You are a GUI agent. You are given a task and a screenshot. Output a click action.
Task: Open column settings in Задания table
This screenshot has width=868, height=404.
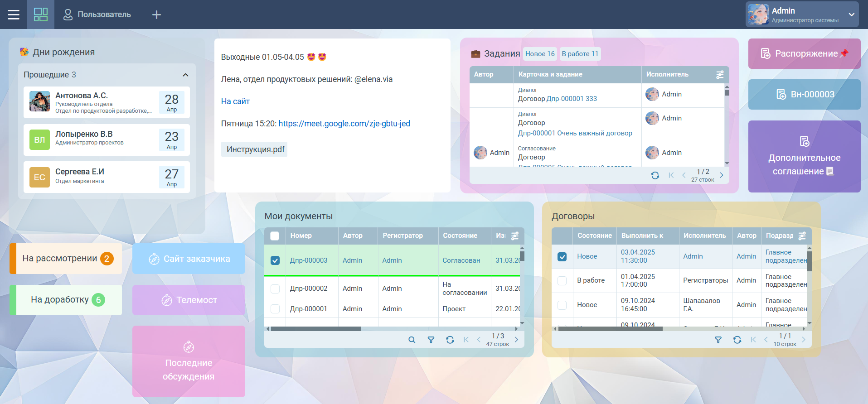(720, 75)
